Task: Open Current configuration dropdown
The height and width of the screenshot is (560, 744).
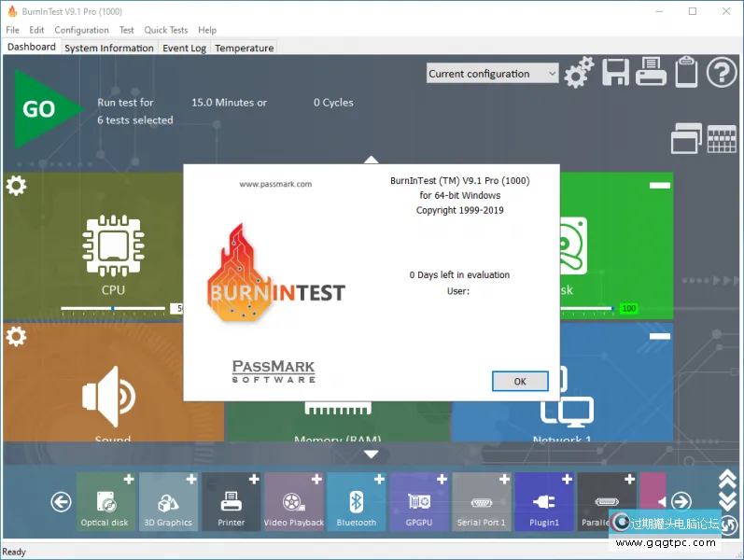Action: [492, 74]
